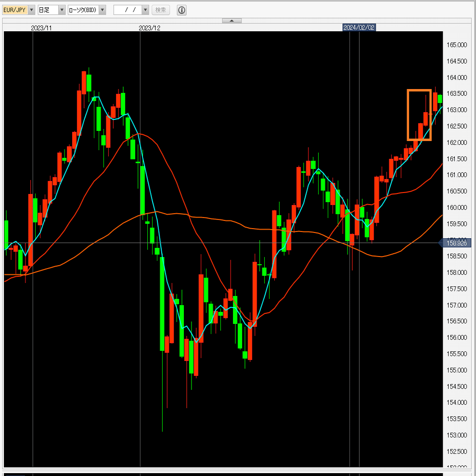Click the 157.000 price axis label
The height and width of the screenshot is (476, 476).
click(x=457, y=305)
